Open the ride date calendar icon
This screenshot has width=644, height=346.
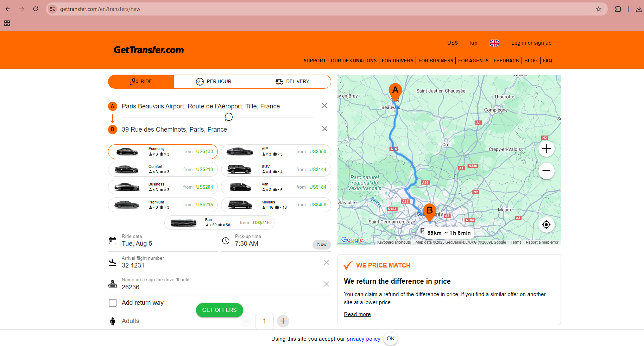click(113, 241)
